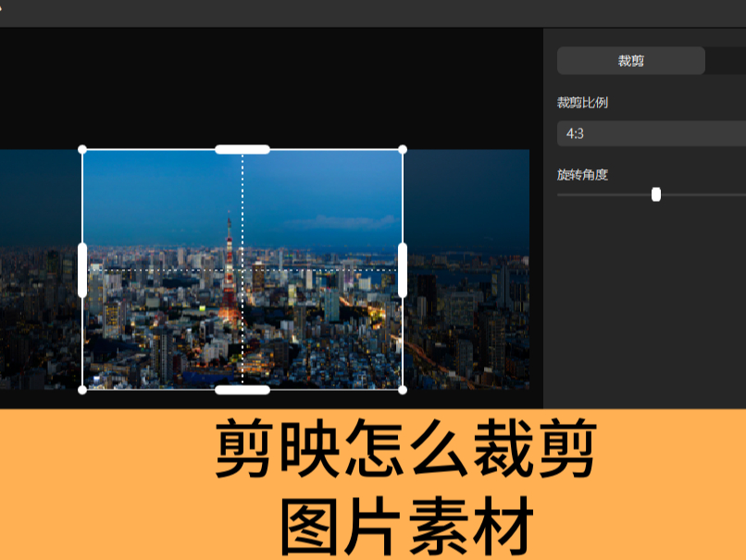The image size is (746, 560).
Task: Click the top edge crop handle
Action: pyautogui.click(x=242, y=149)
